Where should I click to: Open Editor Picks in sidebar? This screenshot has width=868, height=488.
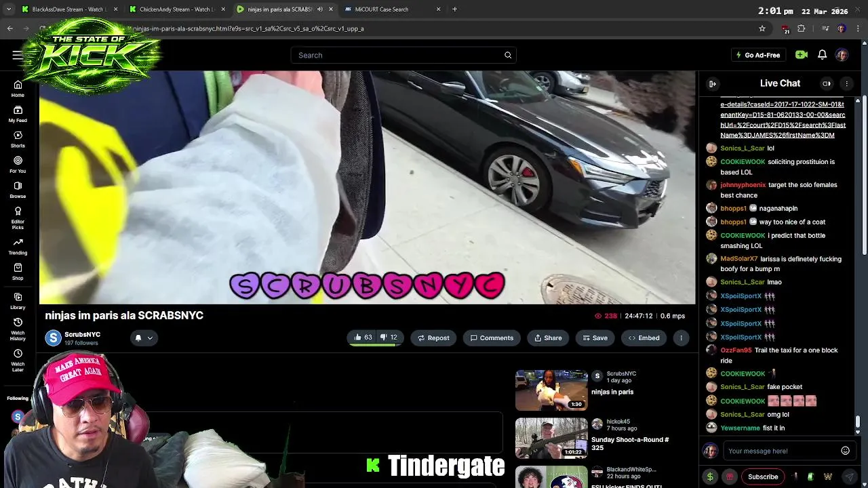click(x=18, y=217)
